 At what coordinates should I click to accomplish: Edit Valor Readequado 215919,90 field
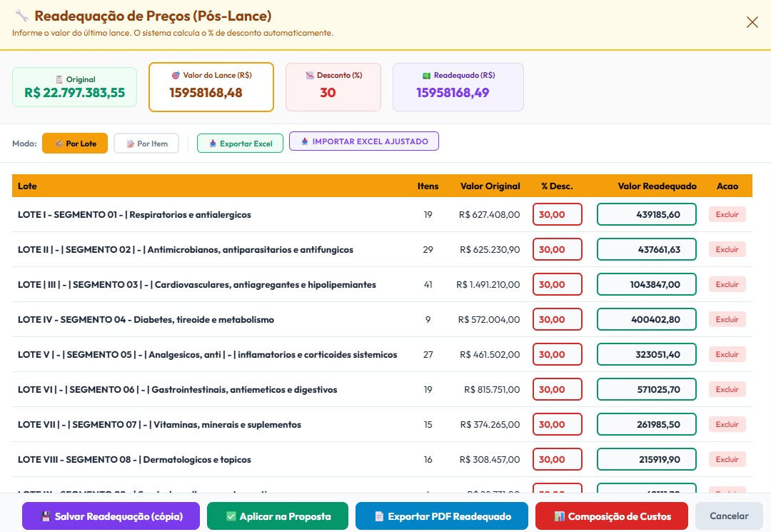tap(647, 458)
